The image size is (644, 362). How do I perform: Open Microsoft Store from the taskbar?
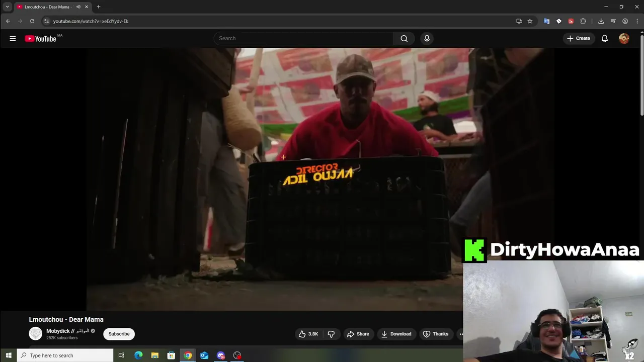(171, 355)
